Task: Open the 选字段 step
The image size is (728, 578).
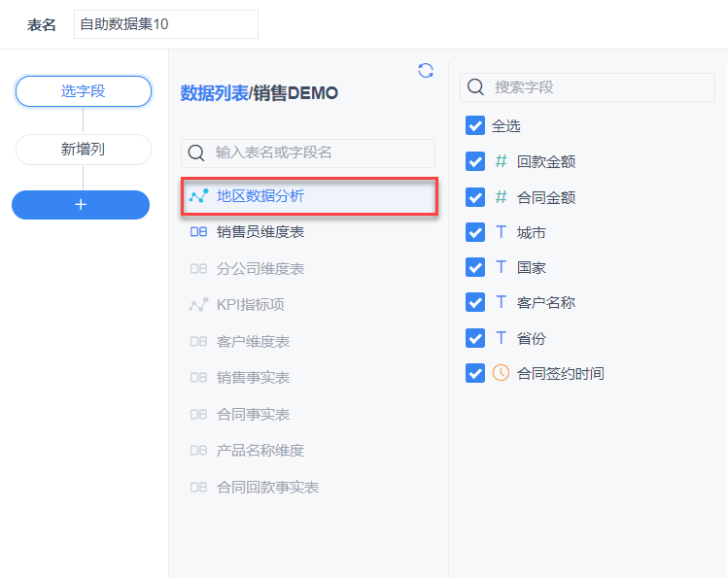Action: coord(84,91)
